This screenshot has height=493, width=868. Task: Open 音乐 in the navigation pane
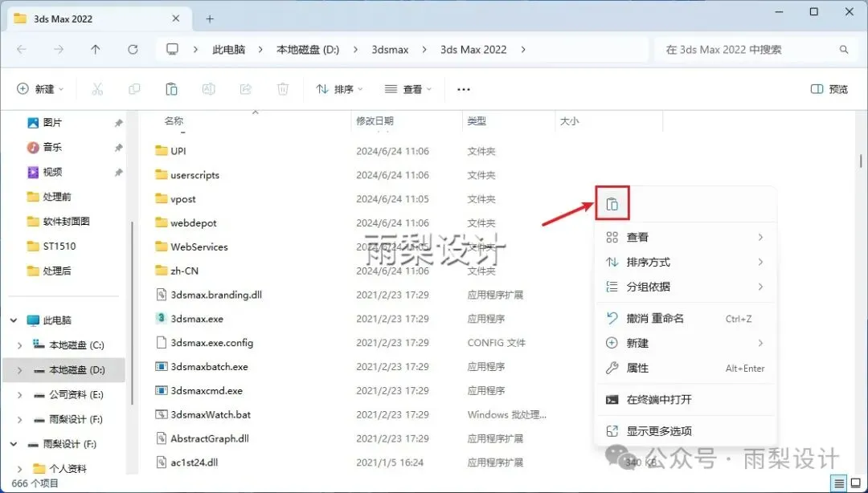coord(52,147)
